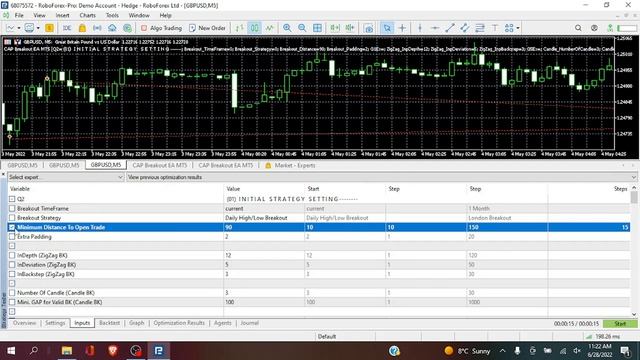This screenshot has width=640, height=360.
Task: Expand the new chart dropdown arrow
Action: click(19, 28)
